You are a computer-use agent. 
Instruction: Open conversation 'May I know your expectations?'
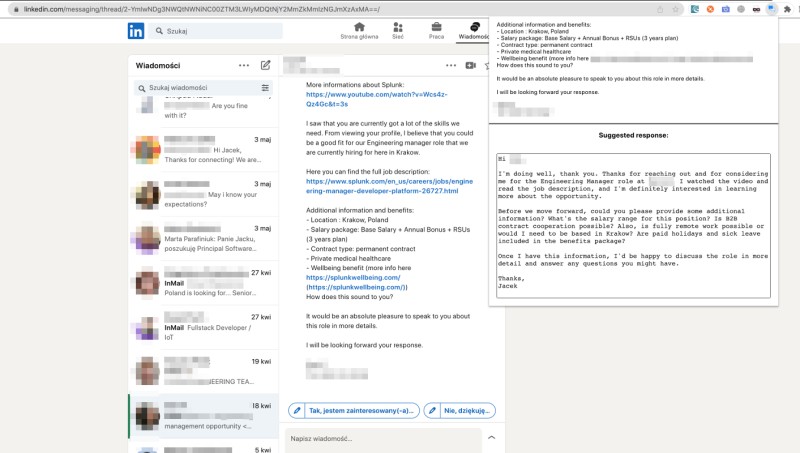[x=204, y=194]
